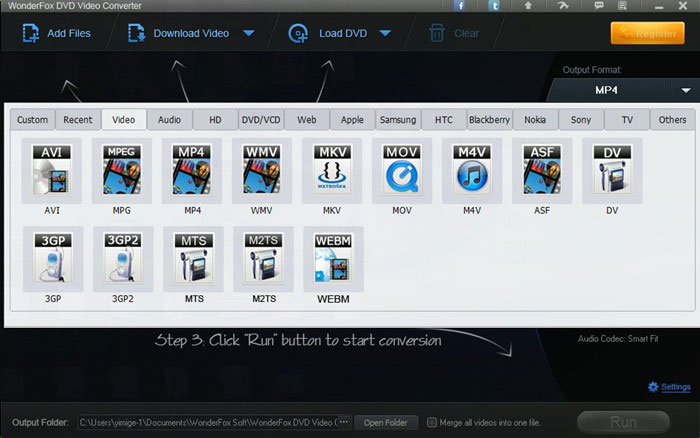This screenshot has width=700, height=438.
Task: Switch to the Nokia tab
Action: click(x=535, y=120)
